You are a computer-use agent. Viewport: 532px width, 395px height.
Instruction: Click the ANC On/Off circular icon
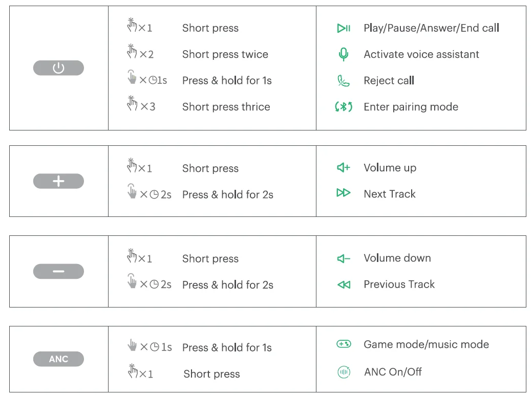(344, 372)
